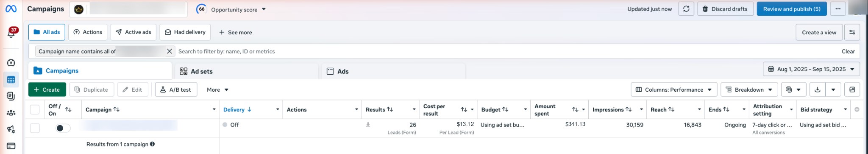Viewport: 868px width, 154px height.
Task: Select the All ads view
Action: [47, 32]
